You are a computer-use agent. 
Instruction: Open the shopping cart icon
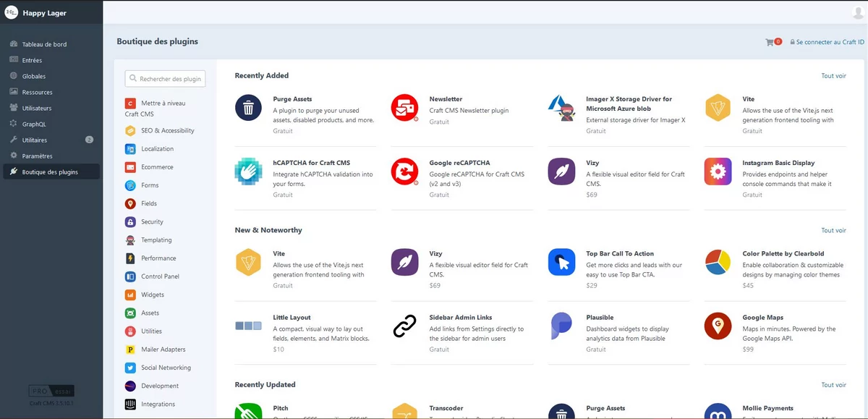pyautogui.click(x=770, y=42)
